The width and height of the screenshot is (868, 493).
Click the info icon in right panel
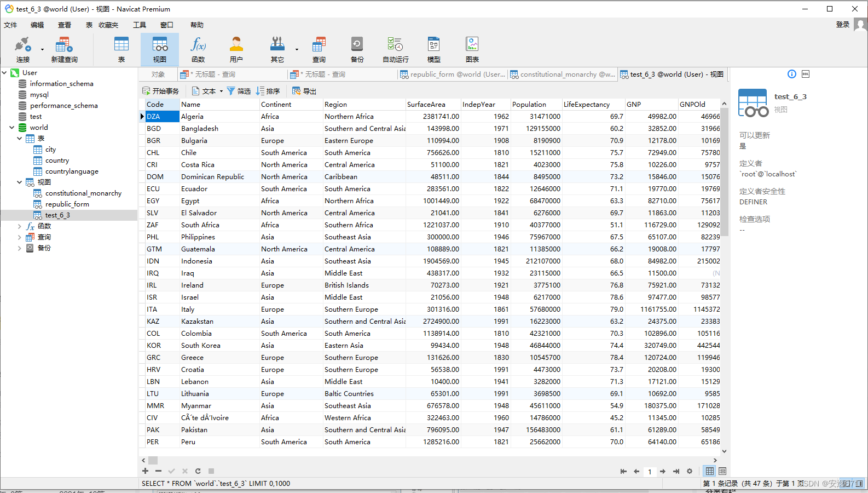pyautogui.click(x=792, y=74)
